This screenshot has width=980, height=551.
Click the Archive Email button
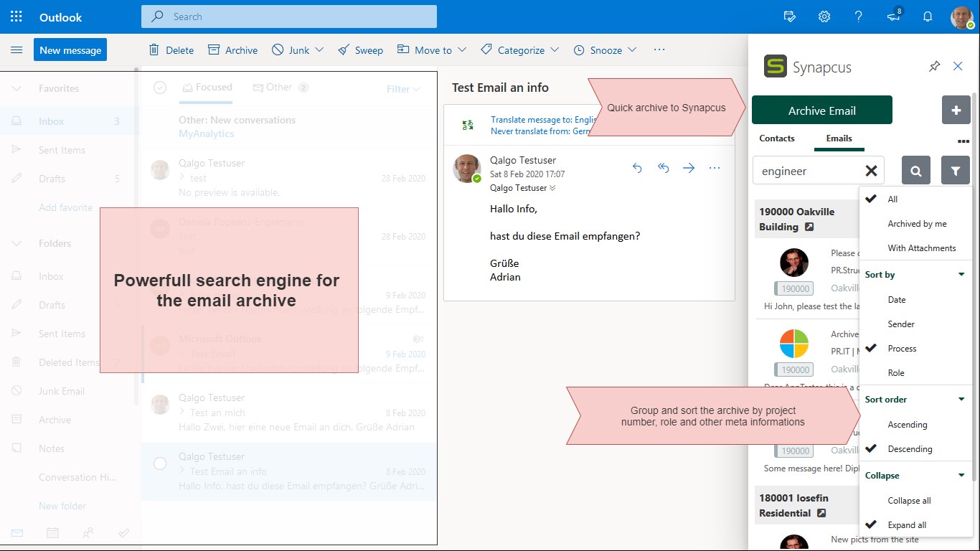click(822, 110)
